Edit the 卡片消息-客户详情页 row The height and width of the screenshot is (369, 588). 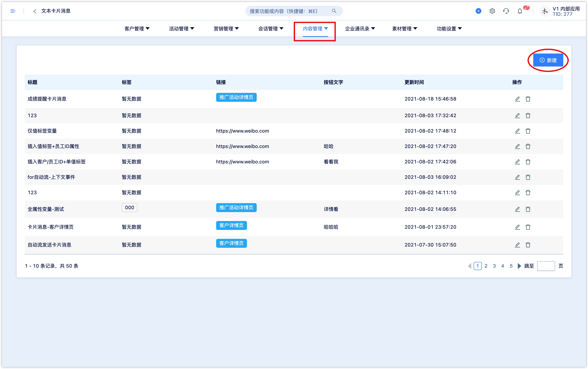pyautogui.click(x=517, y=227)
